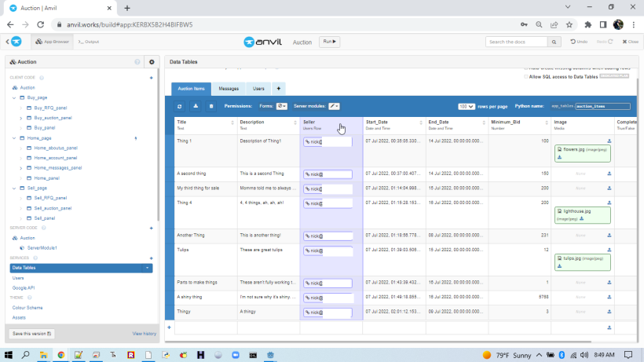Click the Python name input field
The width and height of the screenshot is (644, 362).
tap(602, 106)
